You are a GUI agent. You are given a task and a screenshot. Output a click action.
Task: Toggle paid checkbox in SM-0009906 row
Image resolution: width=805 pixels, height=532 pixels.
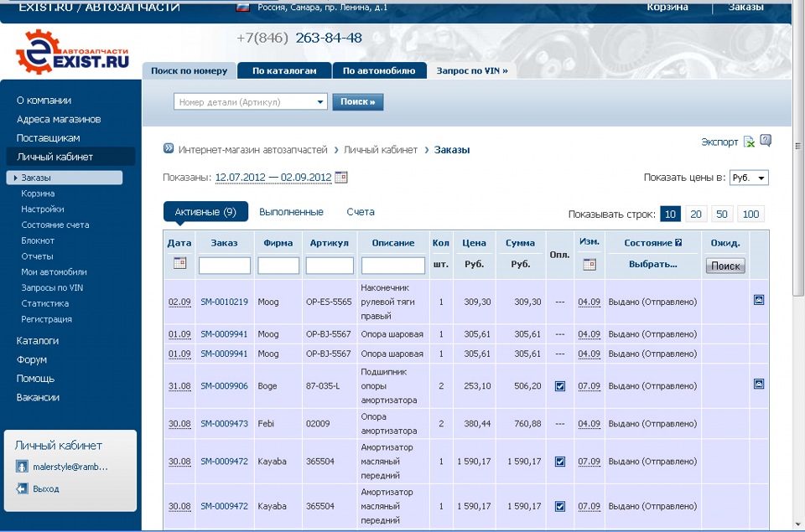(560, 386)
